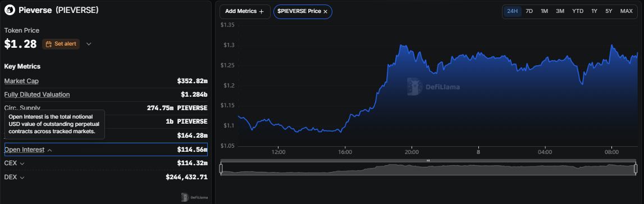
Task: Expand the chevron beside Set alert
Action: pyautogui.click(x=89, y=44)
